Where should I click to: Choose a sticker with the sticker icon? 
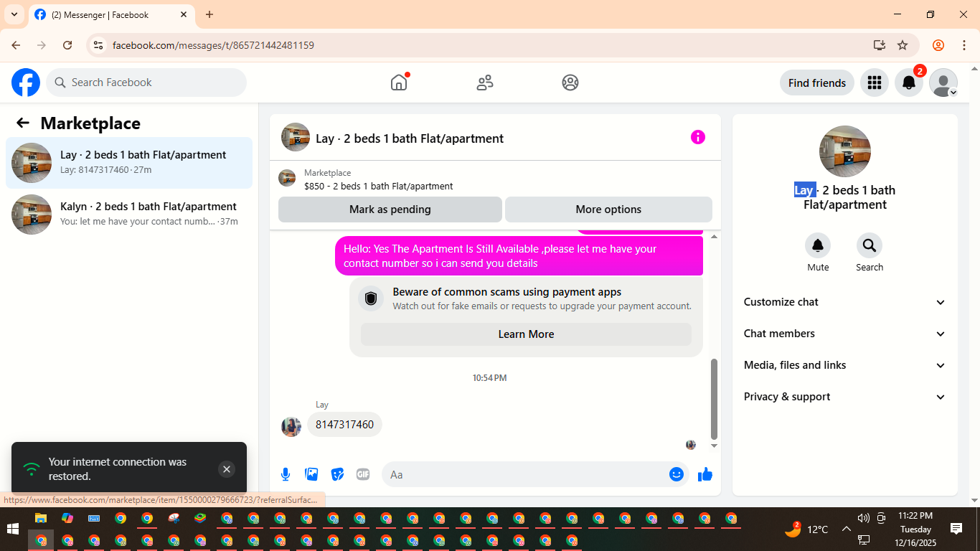(x=337, y=474)
